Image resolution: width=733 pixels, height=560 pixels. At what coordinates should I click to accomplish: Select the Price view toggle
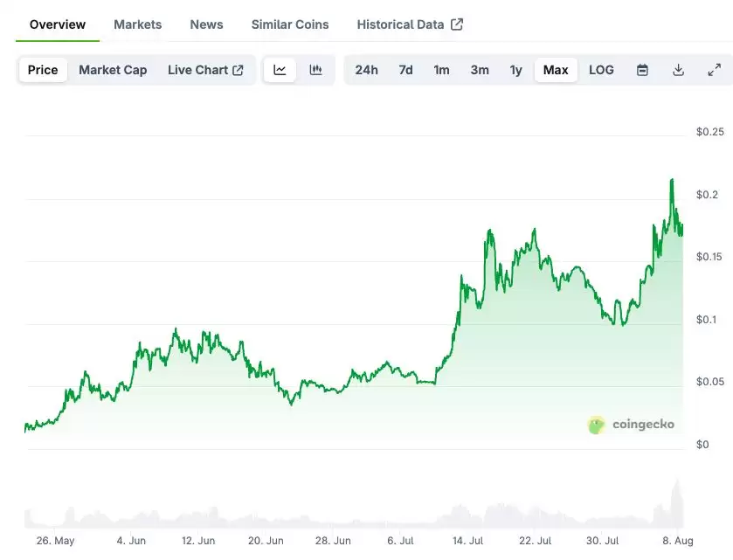coord(43,70)
